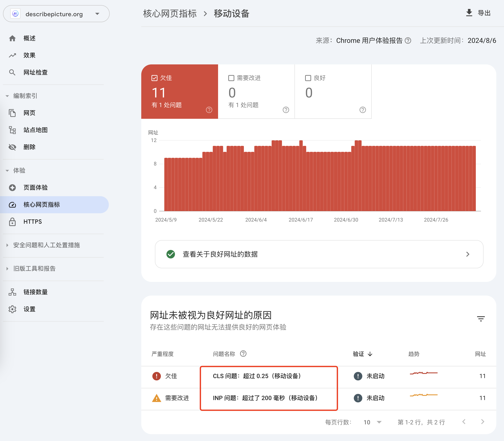504x441 pixels.
Task: Click the 站点地图 sitemap icon
Action: pos(12,130)
